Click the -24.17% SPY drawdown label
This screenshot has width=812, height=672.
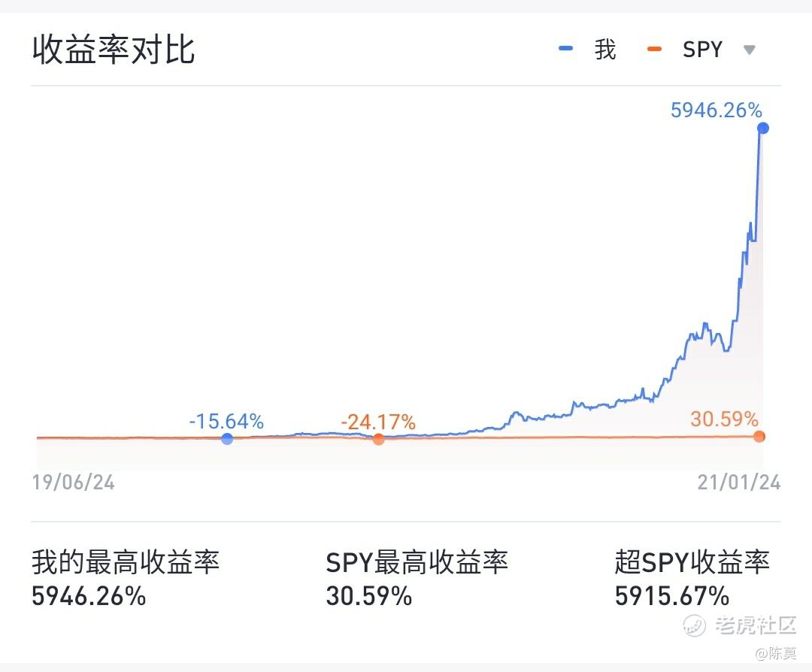[378, 422]
